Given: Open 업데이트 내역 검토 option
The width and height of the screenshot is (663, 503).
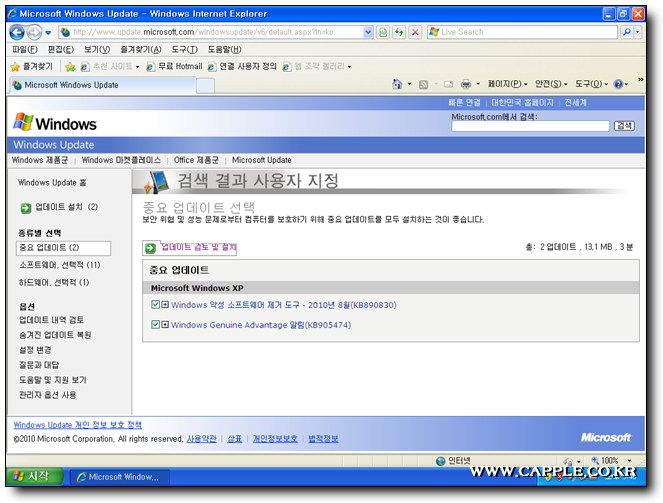Looking at the screenshot, I should (51, 320).
